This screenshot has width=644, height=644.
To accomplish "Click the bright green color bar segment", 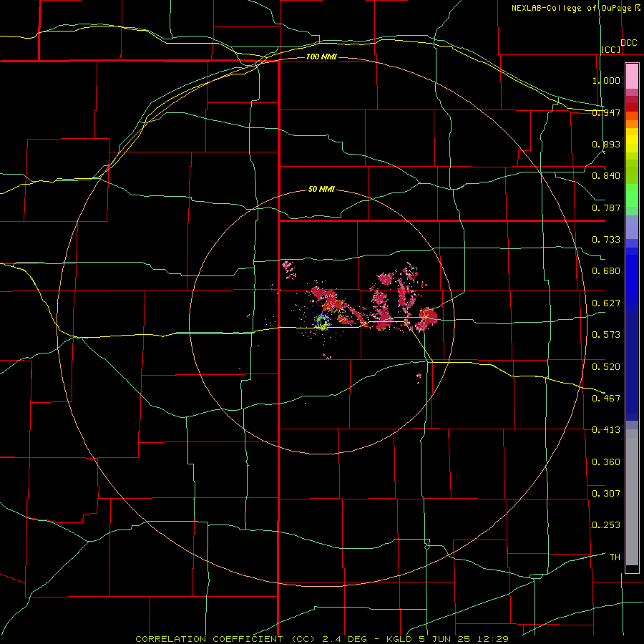I will [x=632, y=195].
